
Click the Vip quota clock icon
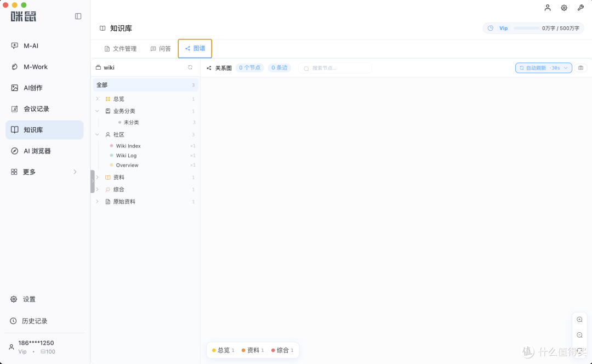(491, 28)
